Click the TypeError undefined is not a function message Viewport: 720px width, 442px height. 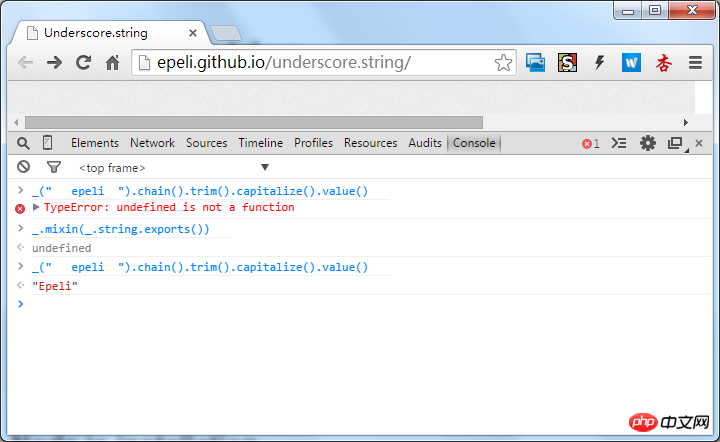(x=169, y=207)
